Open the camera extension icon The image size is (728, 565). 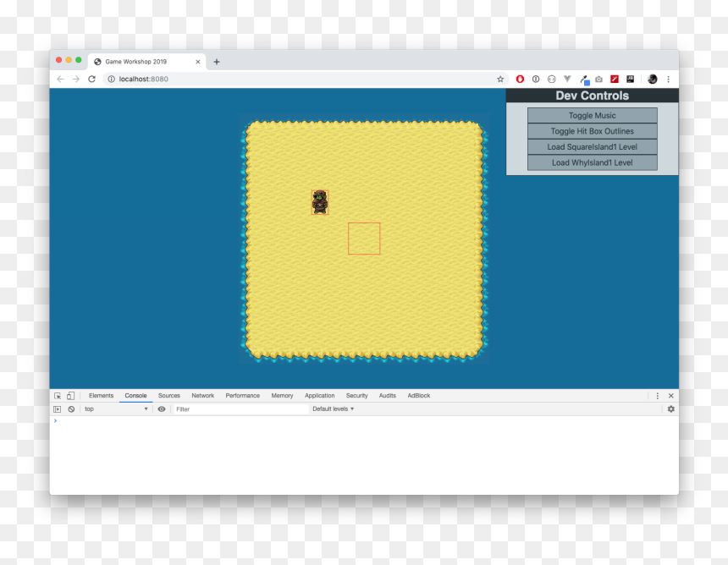coord(599,79)
